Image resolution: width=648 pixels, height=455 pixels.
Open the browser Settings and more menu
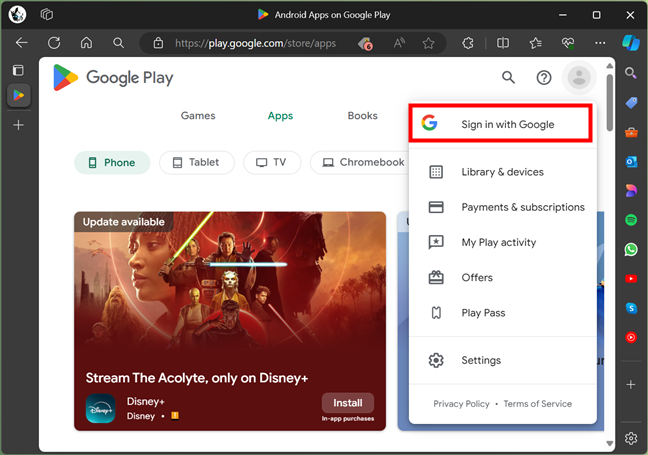pos(600,43)
